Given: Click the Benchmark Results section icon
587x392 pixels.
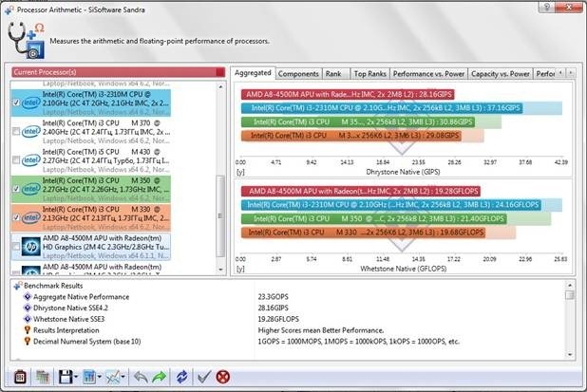Looking at the screenshot, I should point(18,286).
